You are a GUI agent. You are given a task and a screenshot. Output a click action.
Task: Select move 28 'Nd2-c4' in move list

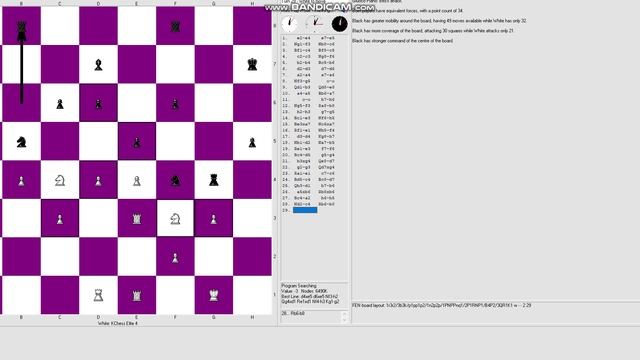[302, 204]
